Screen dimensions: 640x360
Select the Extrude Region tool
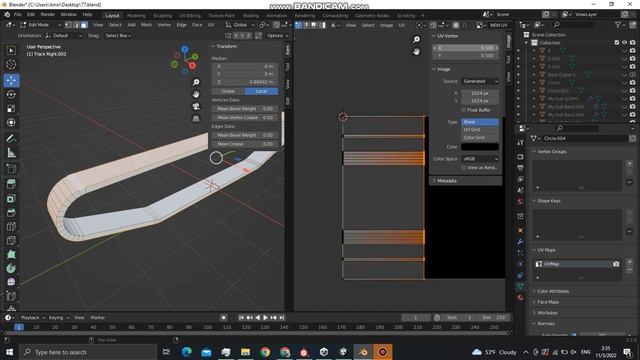[11, 184]
